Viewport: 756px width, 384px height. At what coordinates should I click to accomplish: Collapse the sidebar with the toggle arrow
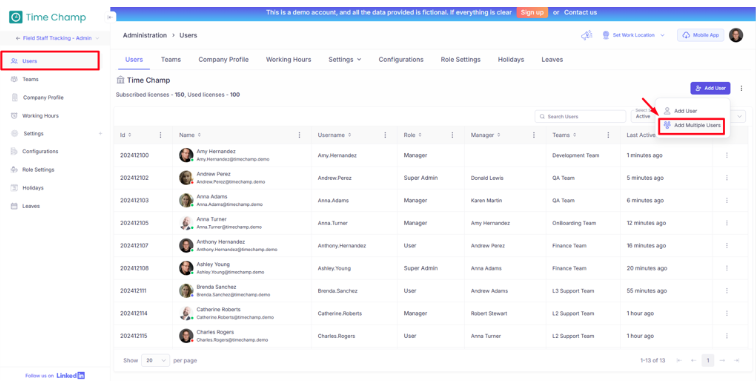pos(110,17)
